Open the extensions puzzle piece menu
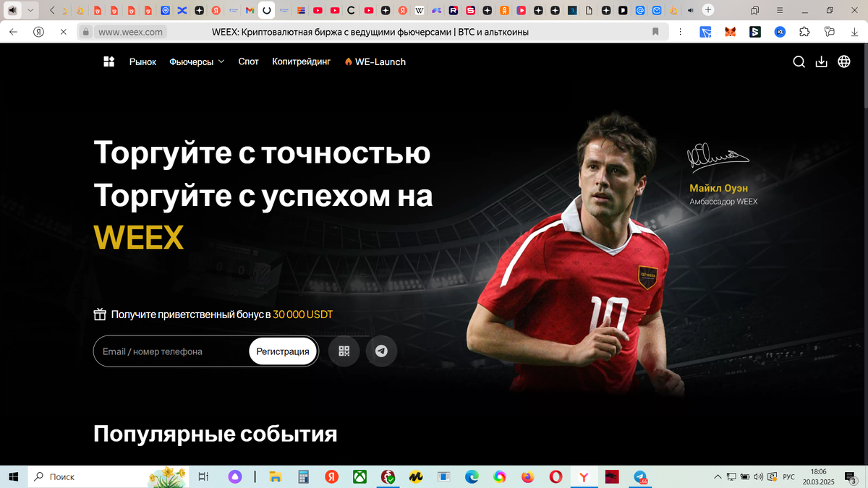The width and height of the screenshot is (868, 488). [x=804, y=32]
